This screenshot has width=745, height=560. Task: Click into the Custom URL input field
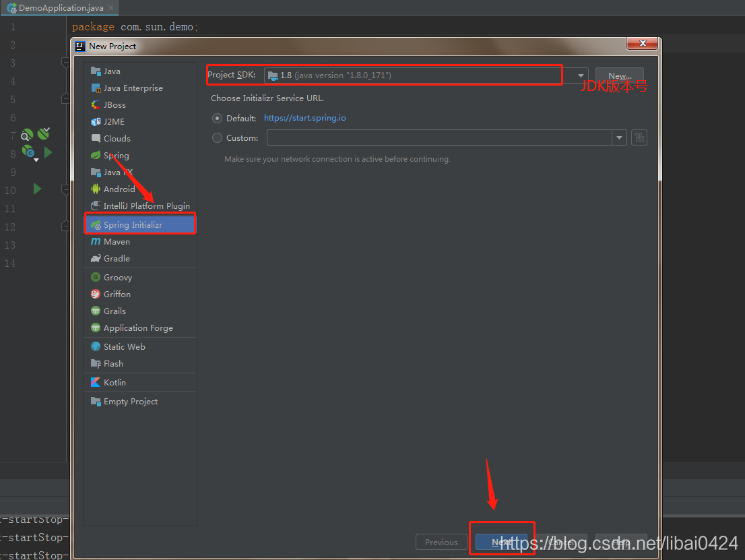439,138
